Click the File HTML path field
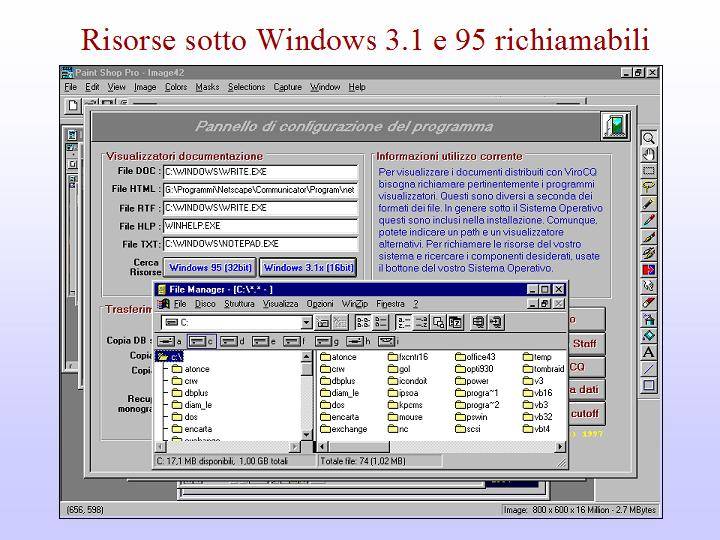This screenshot has height=540, width=720. [260, 190]
